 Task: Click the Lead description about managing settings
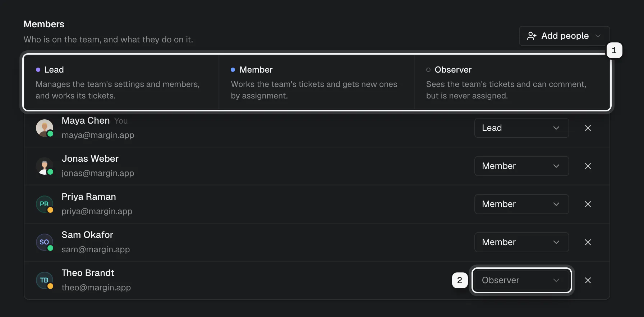[x=118, y=90]
